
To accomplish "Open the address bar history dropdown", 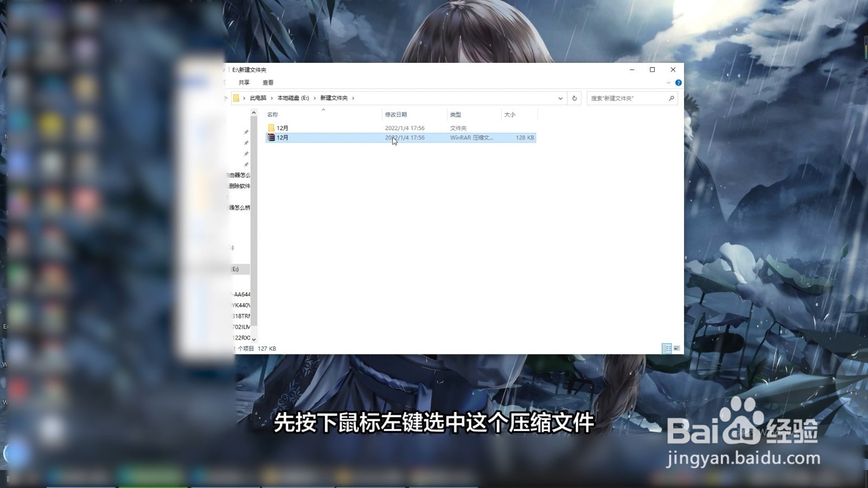I will [560, 98].
